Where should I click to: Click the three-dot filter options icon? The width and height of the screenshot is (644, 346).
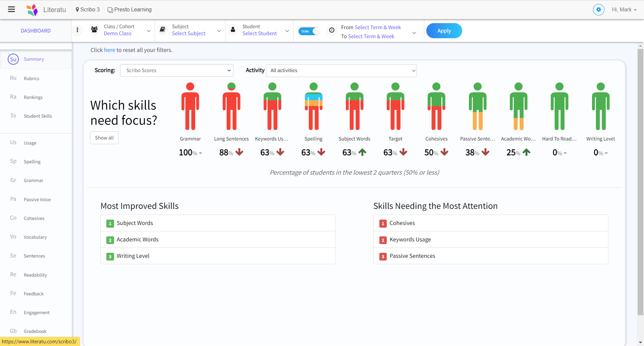coord(77,30)
